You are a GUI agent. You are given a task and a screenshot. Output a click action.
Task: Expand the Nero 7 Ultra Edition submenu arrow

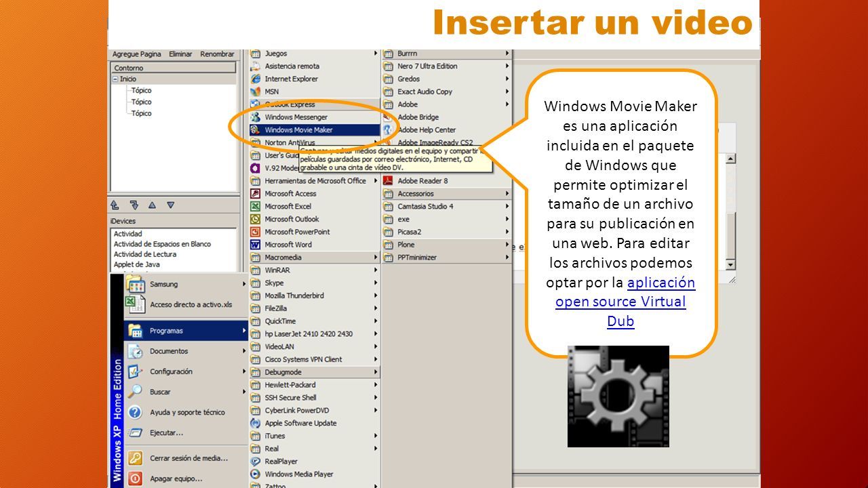coord(507,66)
